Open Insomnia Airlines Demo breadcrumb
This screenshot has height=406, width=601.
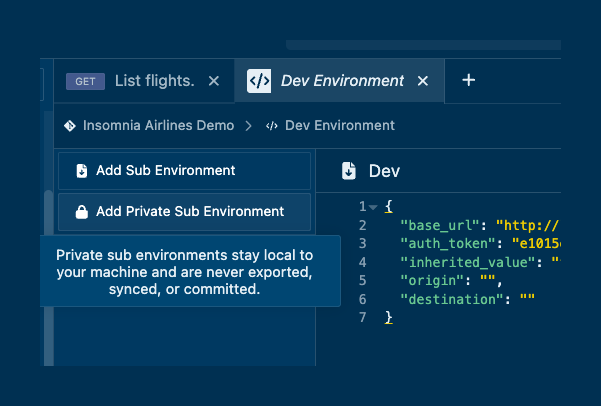158,125
